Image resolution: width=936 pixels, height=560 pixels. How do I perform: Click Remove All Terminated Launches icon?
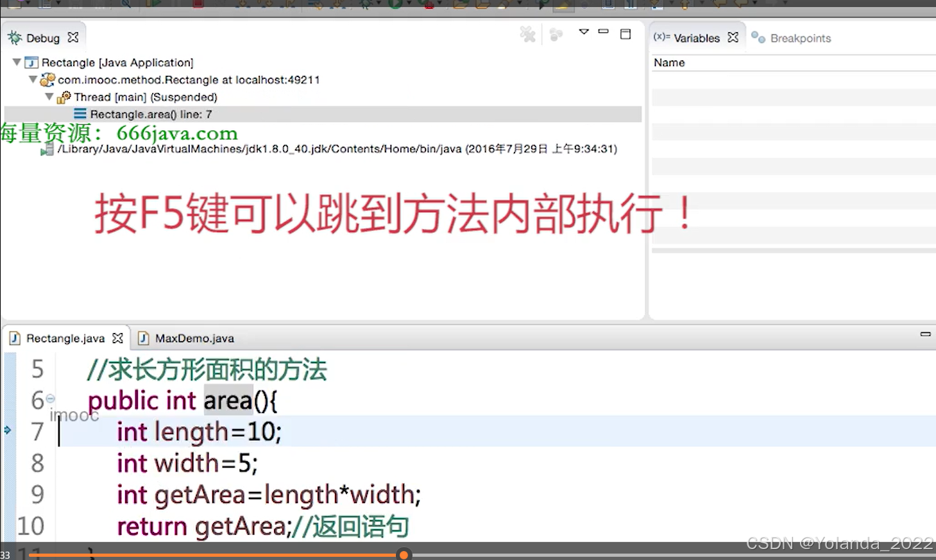click(x=528, y=34)
